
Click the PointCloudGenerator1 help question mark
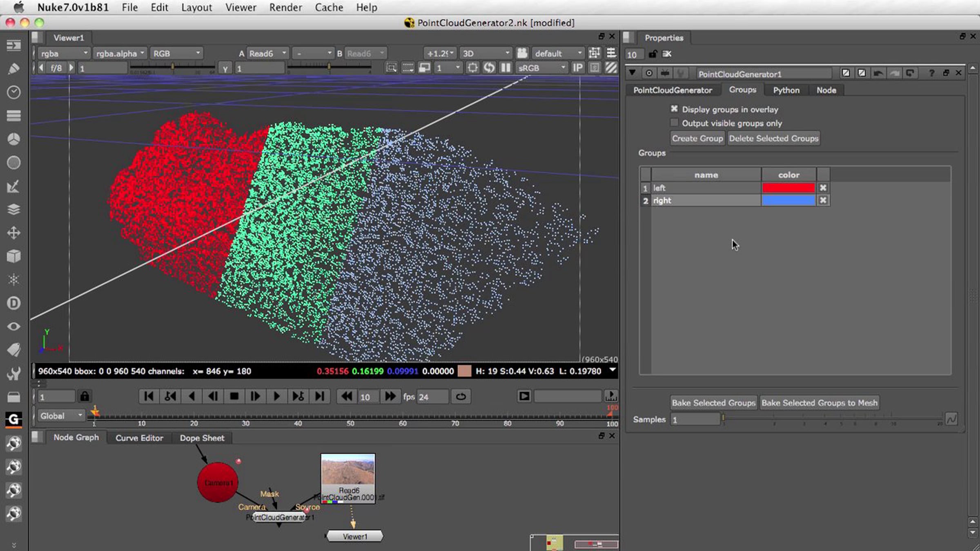click(x=931, y=73)
